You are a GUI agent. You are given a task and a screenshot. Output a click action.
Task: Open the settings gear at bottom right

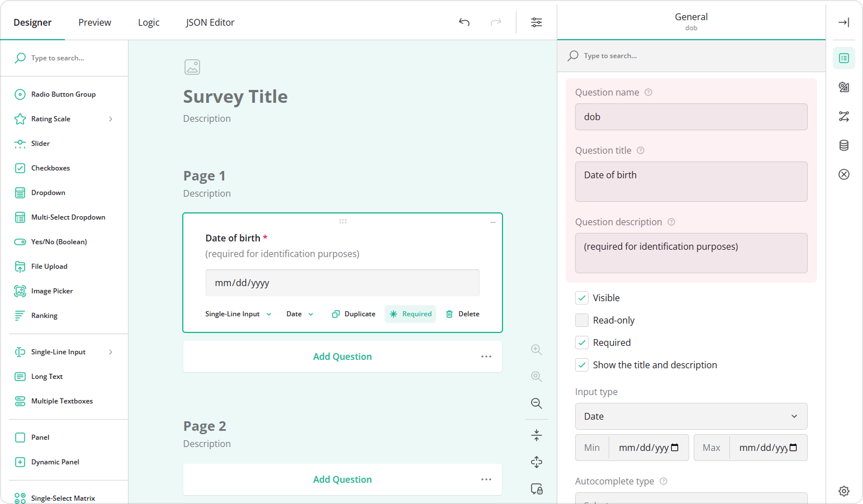tap(844, 491)
